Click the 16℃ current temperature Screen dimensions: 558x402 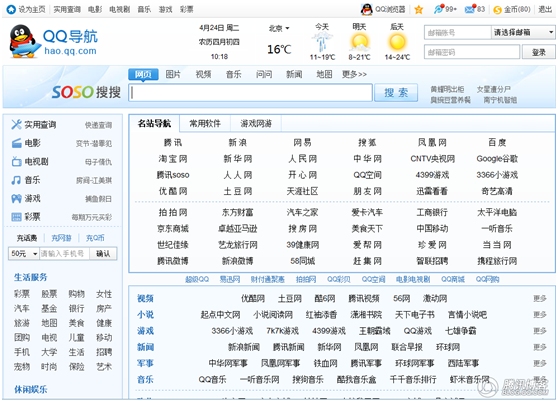279,49
